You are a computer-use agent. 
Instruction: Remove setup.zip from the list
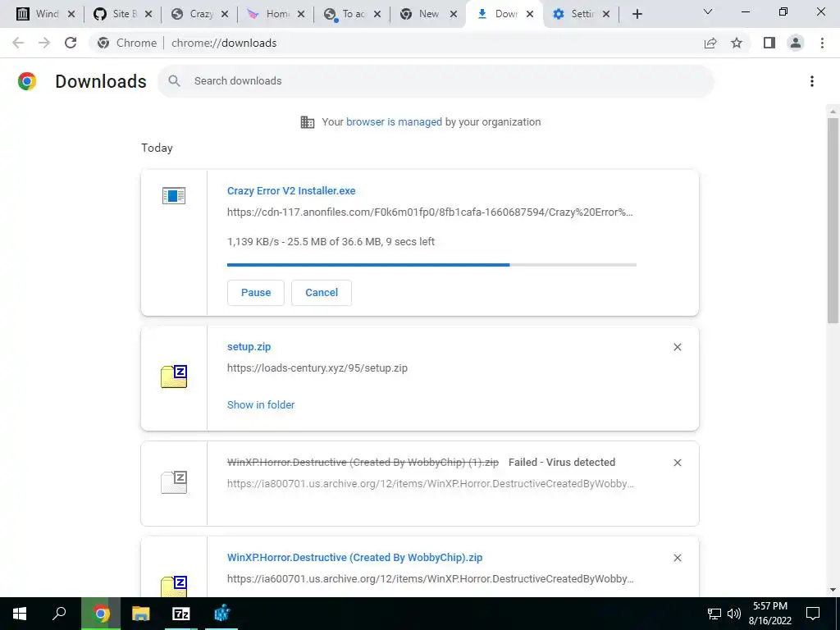click(677, 347)
